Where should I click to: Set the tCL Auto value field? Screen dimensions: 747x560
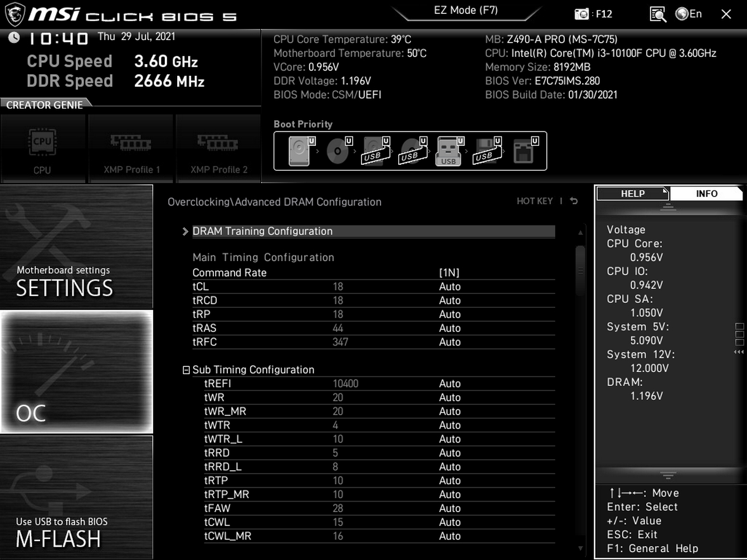[x=450, y=287]
